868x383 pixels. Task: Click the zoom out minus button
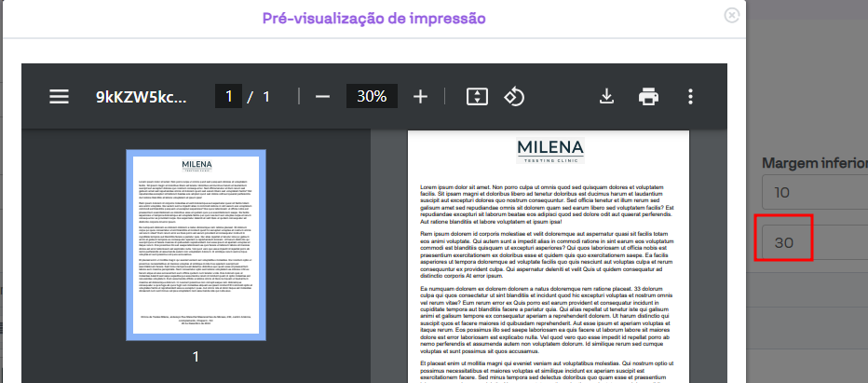click(x=322, y=97)
